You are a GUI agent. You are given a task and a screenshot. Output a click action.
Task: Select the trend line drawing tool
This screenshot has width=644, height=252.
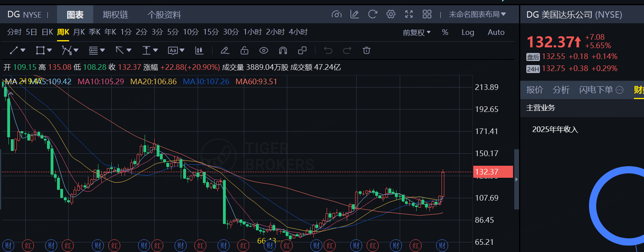(x=14, y=51)
